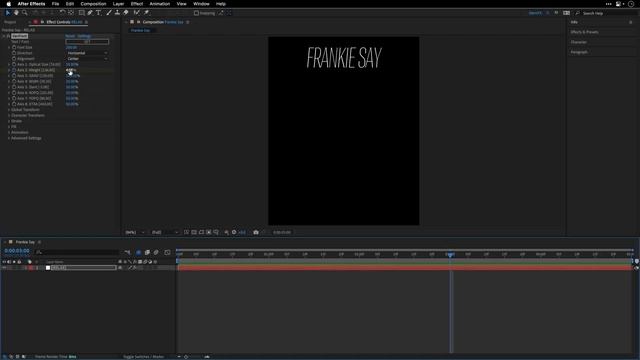This screenshot has width=640, height=360.
Task: Expand the Character Transform group
Action: pyautogui.click(x=9, y=116)
